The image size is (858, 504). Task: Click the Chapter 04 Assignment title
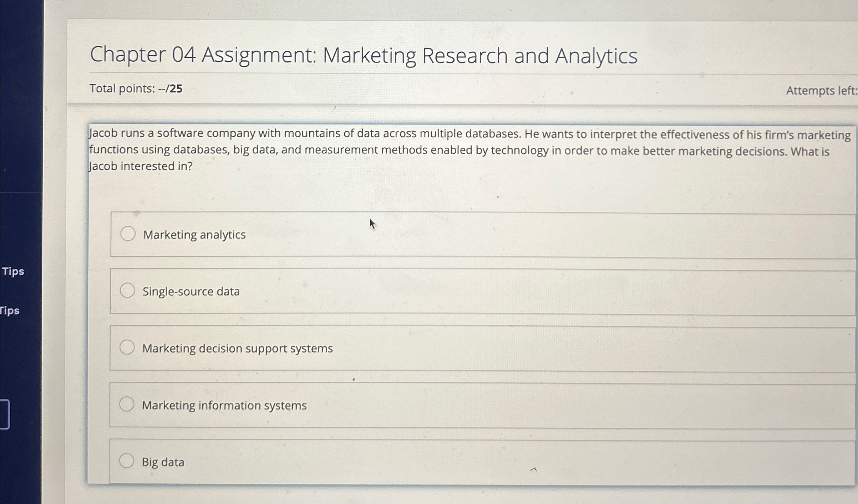click(x=364, y=56)
